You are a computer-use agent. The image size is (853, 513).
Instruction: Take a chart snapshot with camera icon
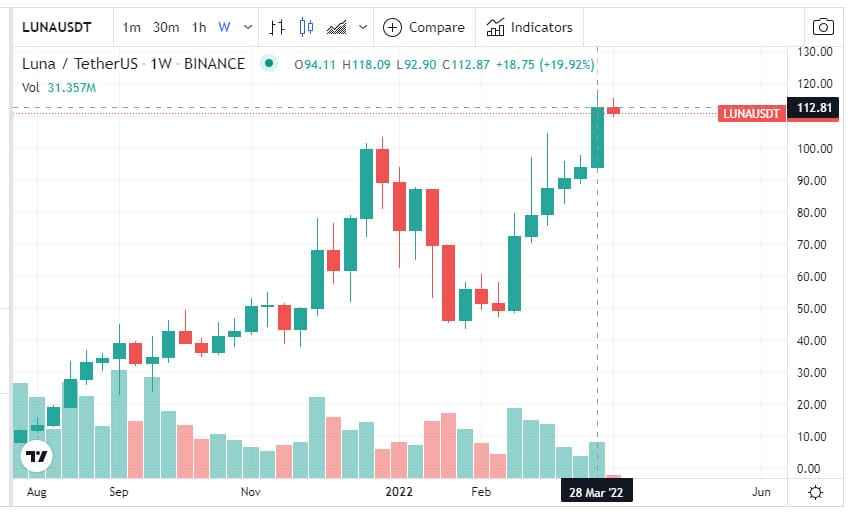(823, 27)
